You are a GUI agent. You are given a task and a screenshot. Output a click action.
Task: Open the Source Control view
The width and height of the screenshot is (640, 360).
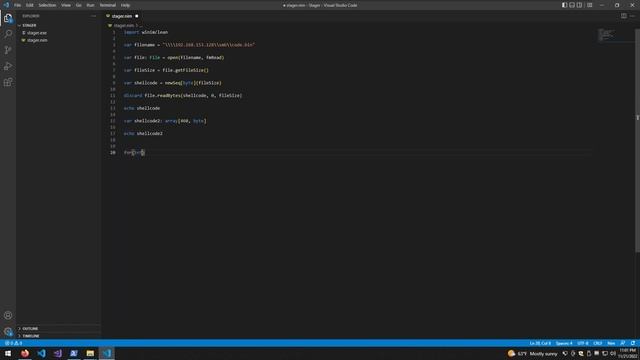(x=8, y=50)
